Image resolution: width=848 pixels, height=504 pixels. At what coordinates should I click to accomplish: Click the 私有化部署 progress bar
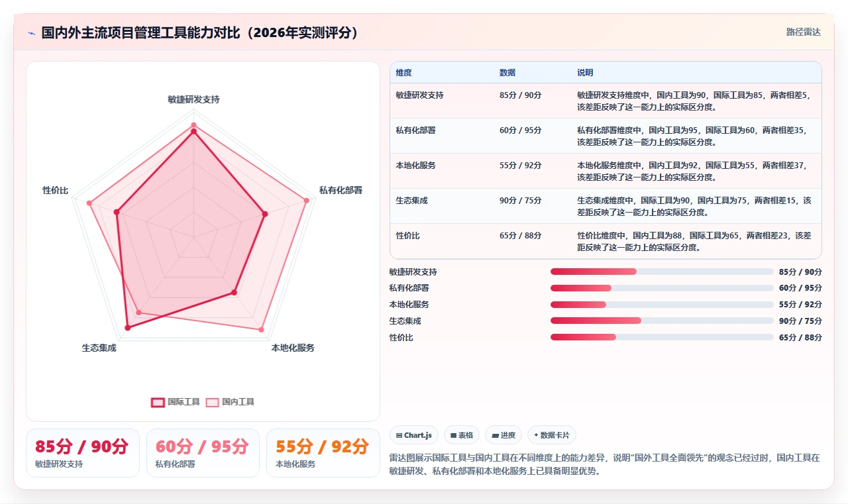[x=662, y=288]
